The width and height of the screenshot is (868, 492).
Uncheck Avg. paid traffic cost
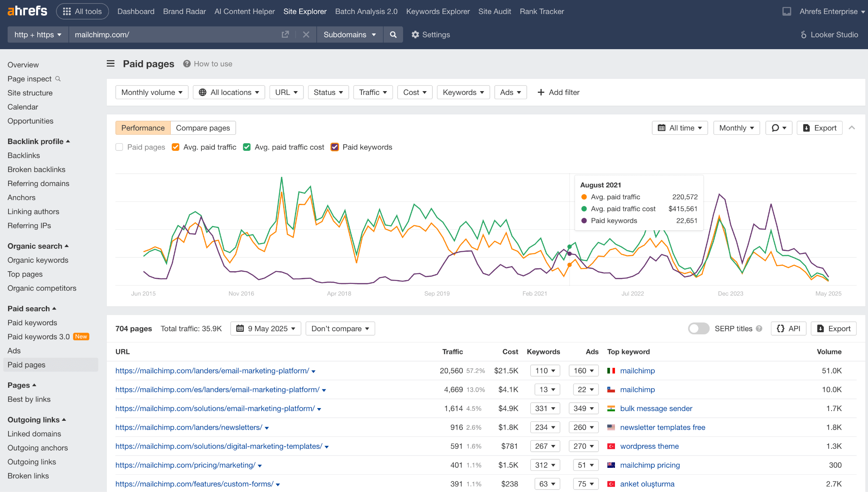247,147
